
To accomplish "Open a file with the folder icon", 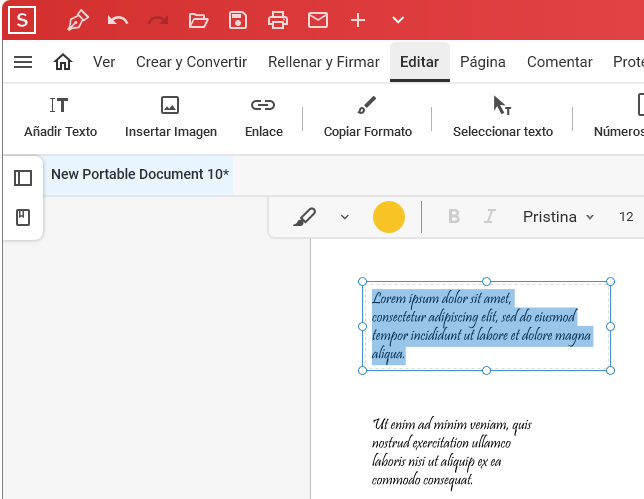I will [x=198, y=20].
